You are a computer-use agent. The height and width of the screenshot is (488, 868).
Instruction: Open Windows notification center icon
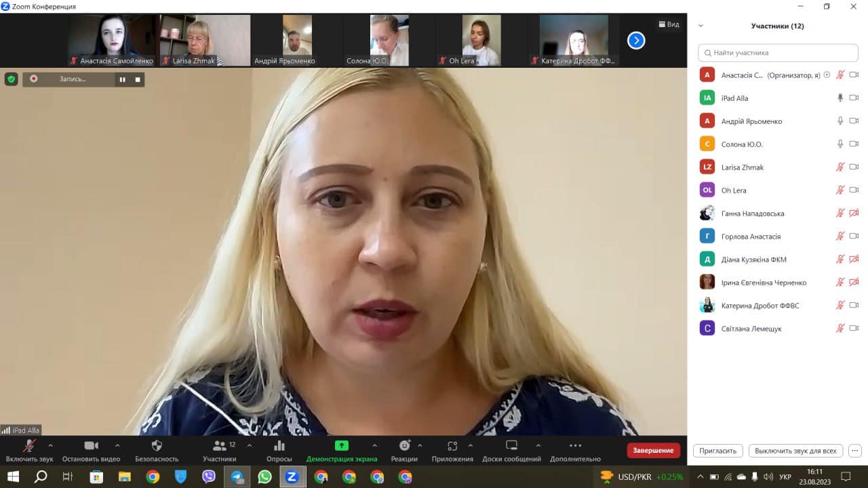(x=846, y=476)
